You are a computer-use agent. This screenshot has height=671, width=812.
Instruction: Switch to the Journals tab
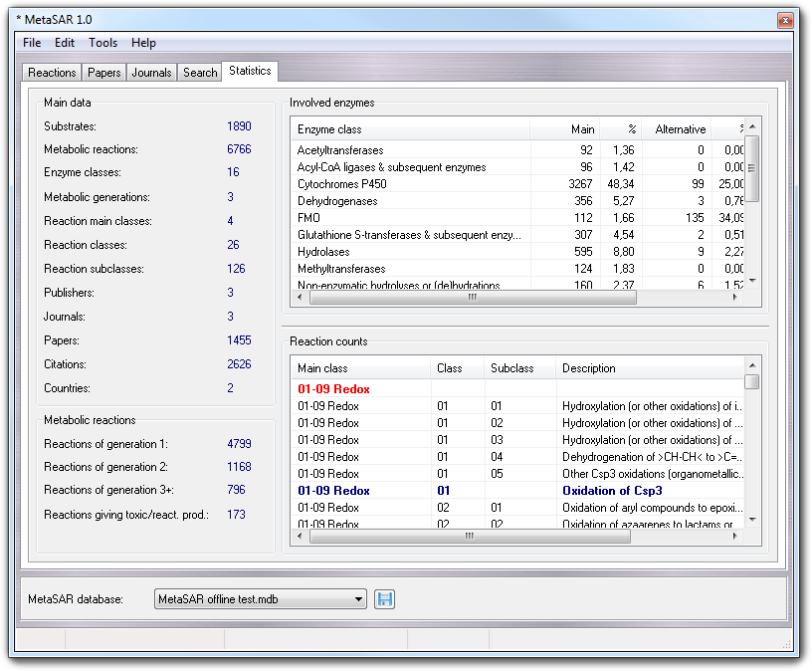(152, 73)
